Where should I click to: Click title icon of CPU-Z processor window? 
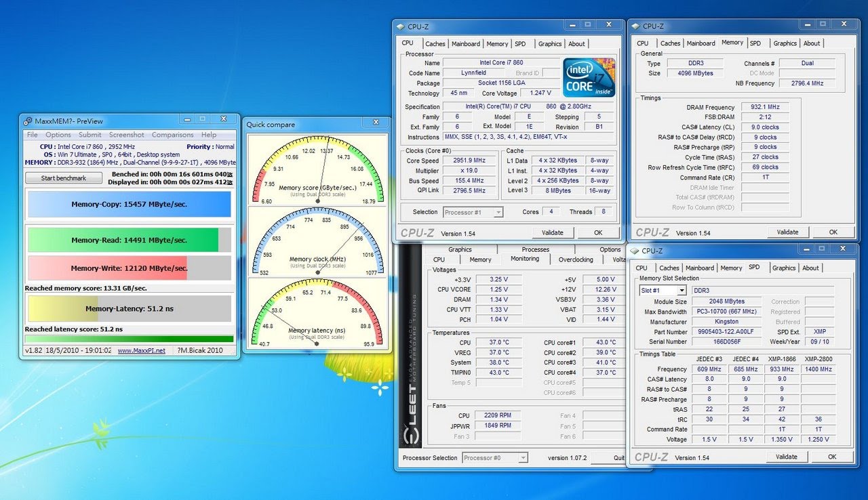(x=401, y=26)
